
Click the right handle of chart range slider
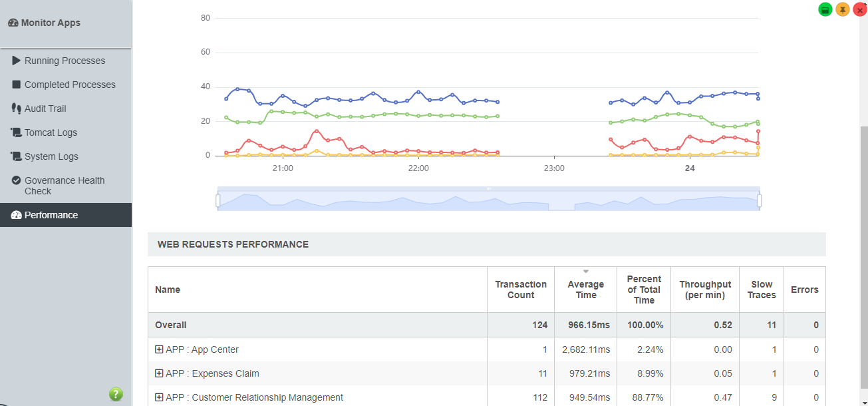[x=760, y=200]
